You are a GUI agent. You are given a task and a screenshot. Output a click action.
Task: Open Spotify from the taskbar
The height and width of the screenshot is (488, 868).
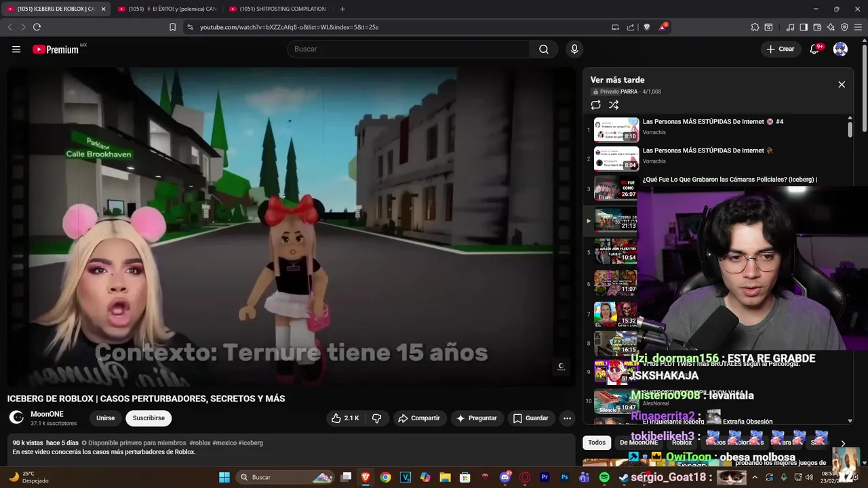604,477
